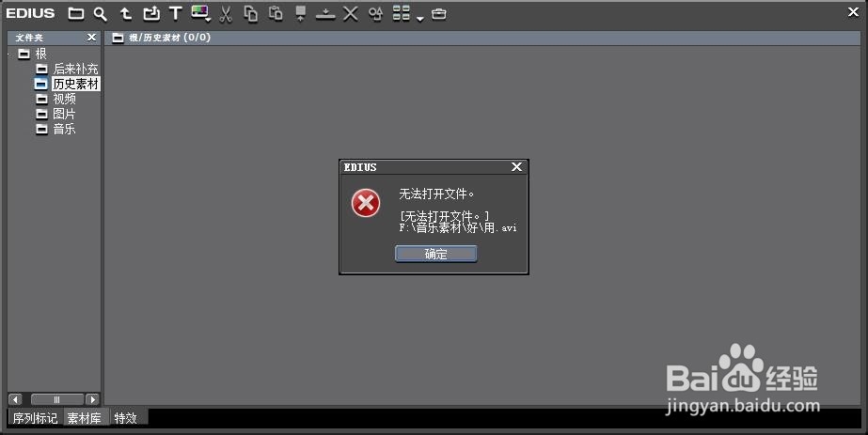The height and width of the screenshot is (435, 868).
Task: Click the add title (T) icon
Action: 176,14
